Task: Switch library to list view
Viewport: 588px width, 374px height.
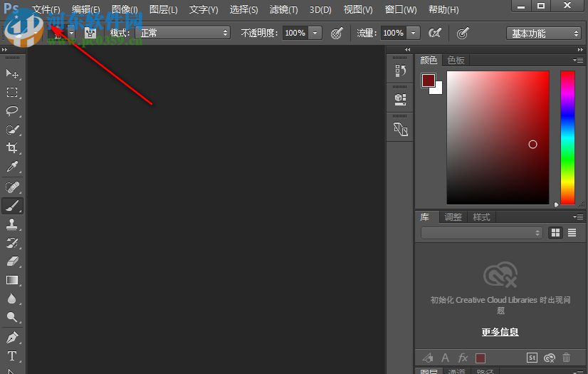Action: 572,232
